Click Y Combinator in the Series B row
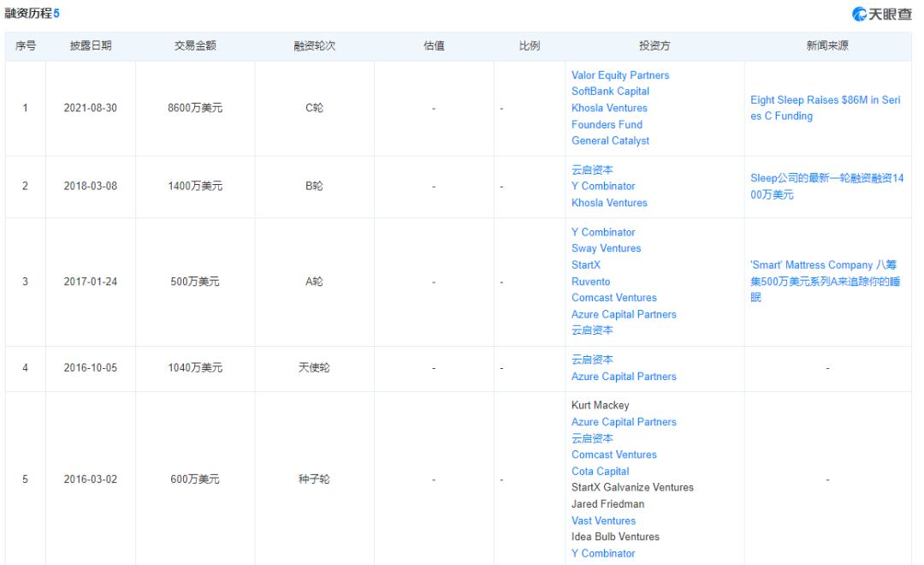Viewport: 924px width, 565px height. 603,186
